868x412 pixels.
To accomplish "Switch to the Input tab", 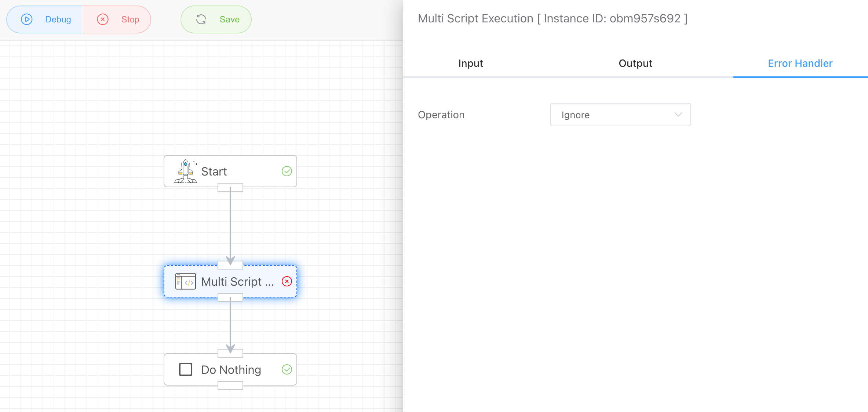I will pyautogui.click(x=470, y=64).
